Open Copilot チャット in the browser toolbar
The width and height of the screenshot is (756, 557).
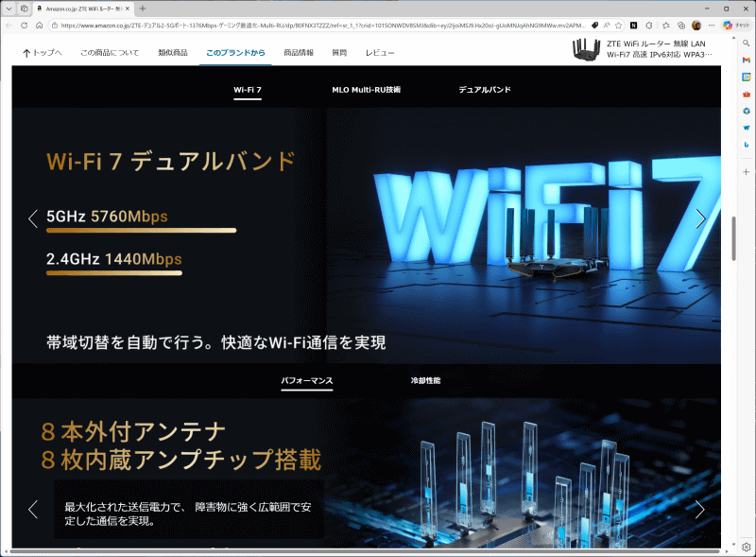point(729,25)
